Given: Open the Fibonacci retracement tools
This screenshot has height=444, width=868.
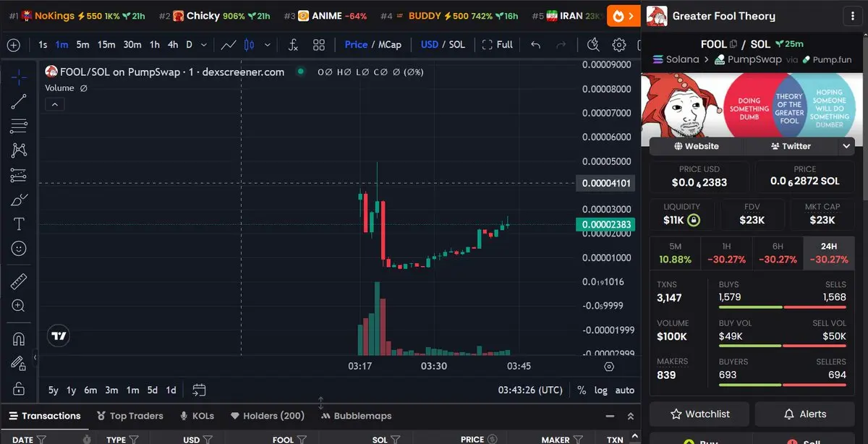Looking at the screenshot, I should pos(19,126).
